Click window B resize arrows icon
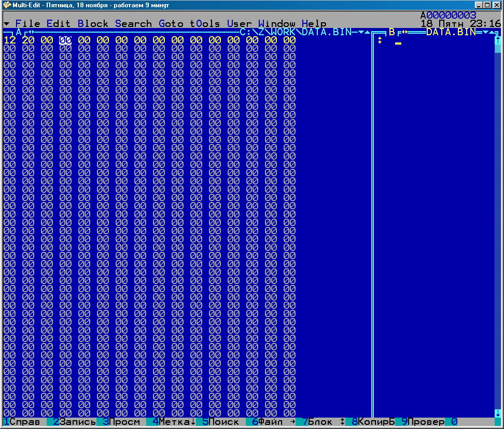504x429 pixels. [x=405, y=32]
